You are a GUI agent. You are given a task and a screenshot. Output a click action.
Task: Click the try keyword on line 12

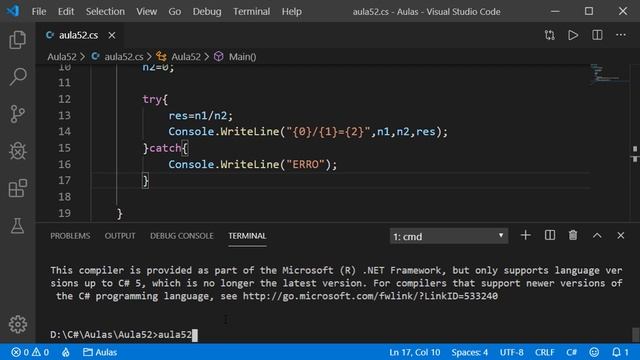point(152,99)
